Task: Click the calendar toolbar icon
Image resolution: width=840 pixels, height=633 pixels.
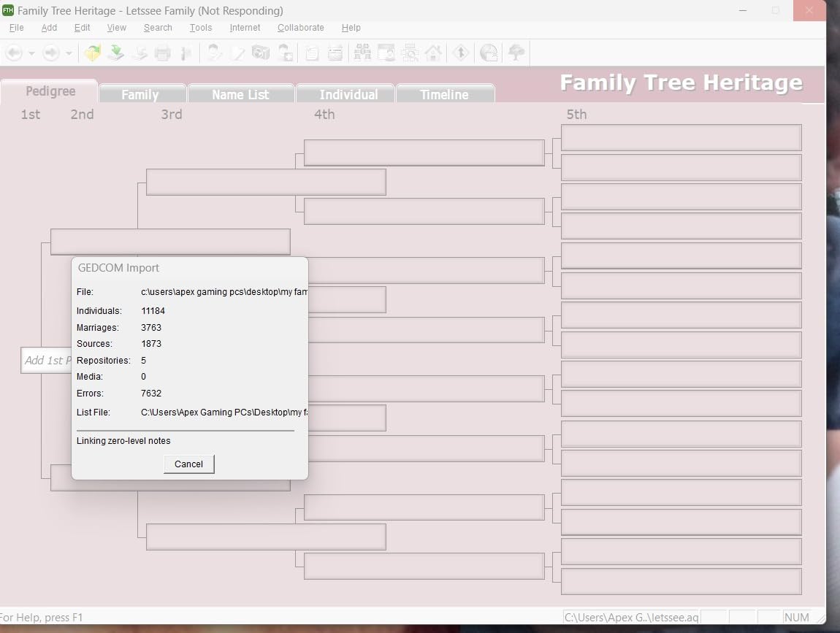Action: pos(335,53)
